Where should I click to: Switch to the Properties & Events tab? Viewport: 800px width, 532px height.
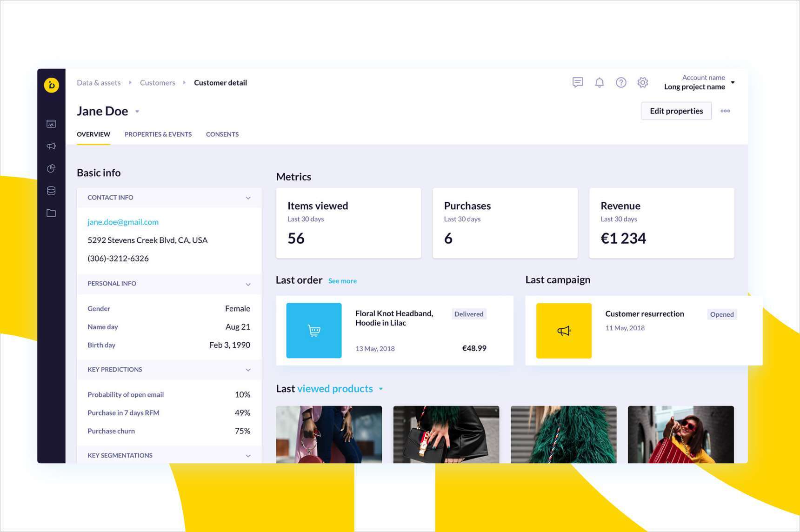coord(158,134)
